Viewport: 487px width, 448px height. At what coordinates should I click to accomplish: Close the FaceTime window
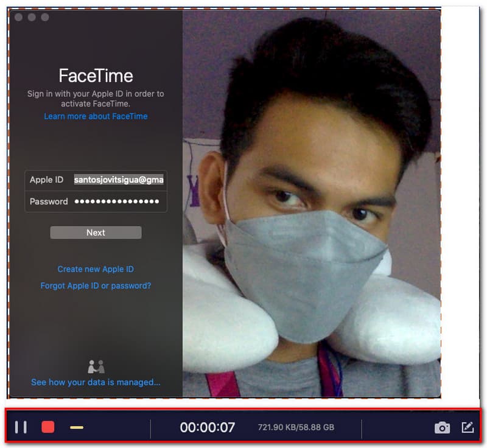click(x=18, y=17)
